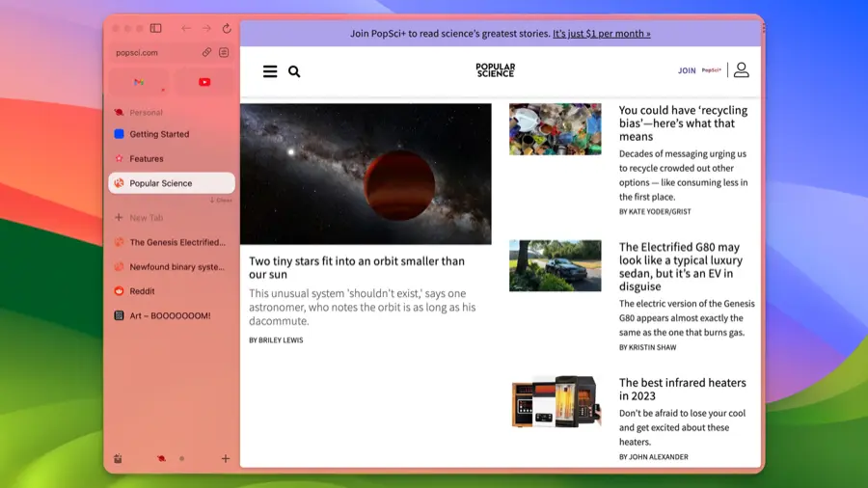Switch to the Reddit tab
868x488 pixels.
[x=172, y=291]
